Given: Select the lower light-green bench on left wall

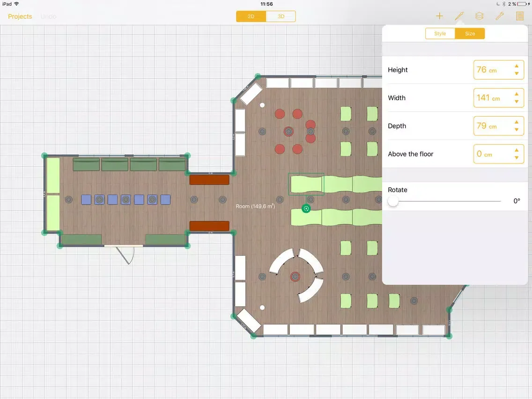Looking at the screenshot, I should coord(53,213).
